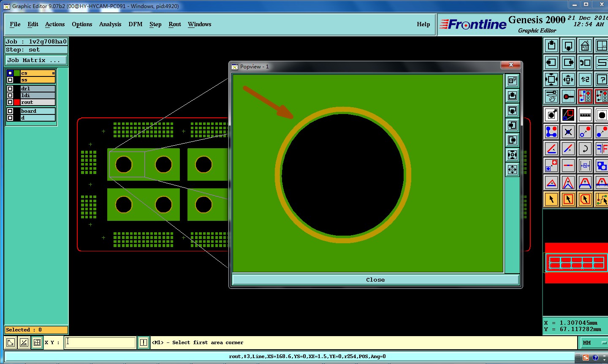The image size is (608, 364).
Task: Click the Selected : 0 status label
Action: tap(36, 330)
